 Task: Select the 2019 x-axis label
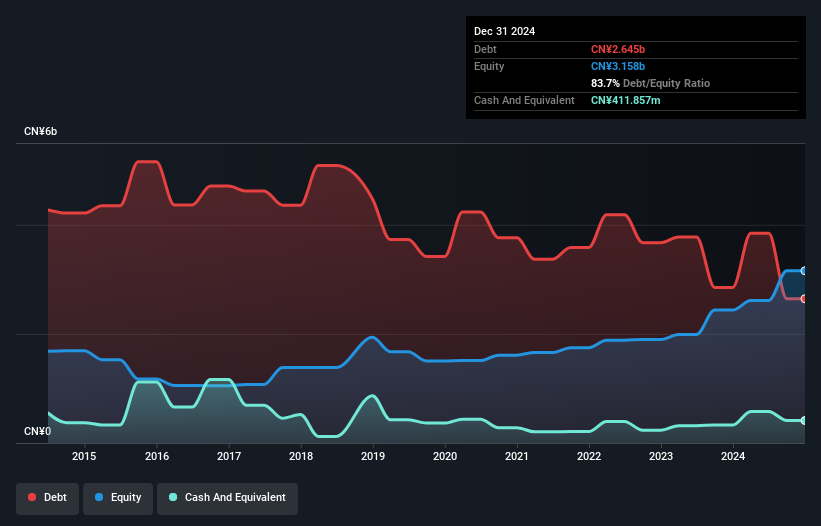click(x=373, y=456)
